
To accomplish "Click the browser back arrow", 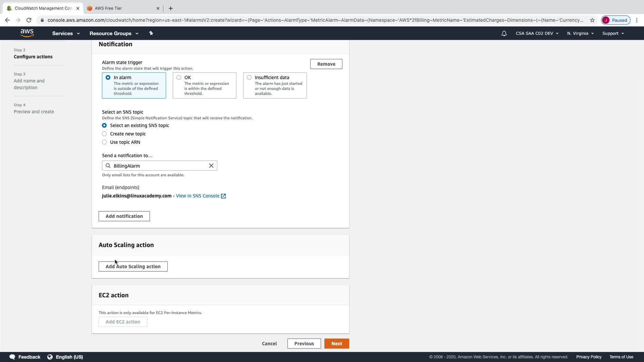I will pyautogui.click(x=7, y=20).
